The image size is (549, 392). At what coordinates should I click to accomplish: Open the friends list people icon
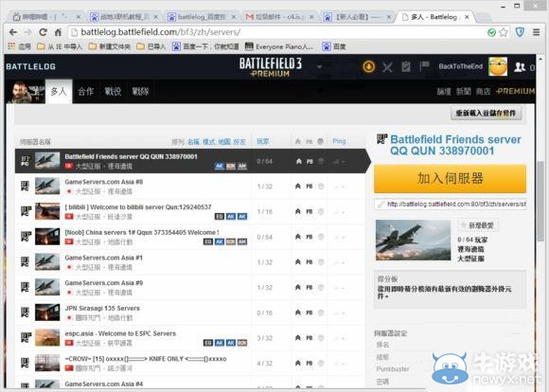520,67
